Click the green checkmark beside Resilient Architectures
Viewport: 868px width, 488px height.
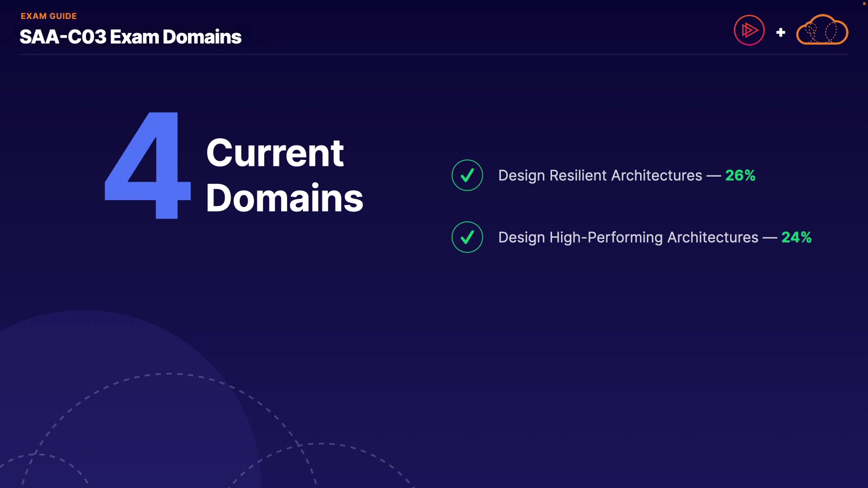(467, 175)
